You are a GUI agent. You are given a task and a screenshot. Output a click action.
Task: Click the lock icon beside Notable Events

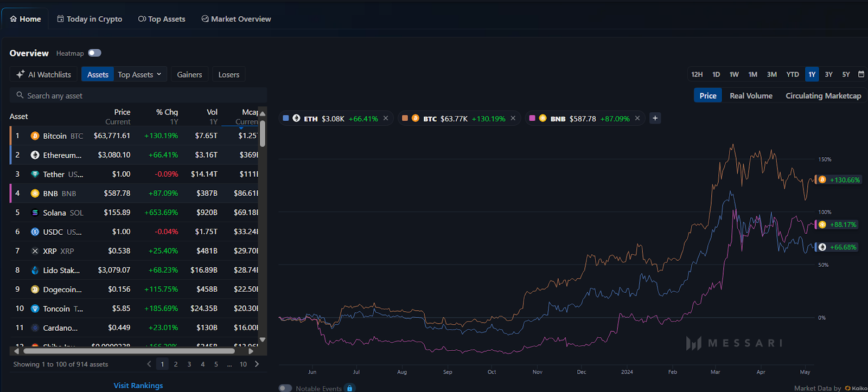pyautogui.click(x=350, y=388)
